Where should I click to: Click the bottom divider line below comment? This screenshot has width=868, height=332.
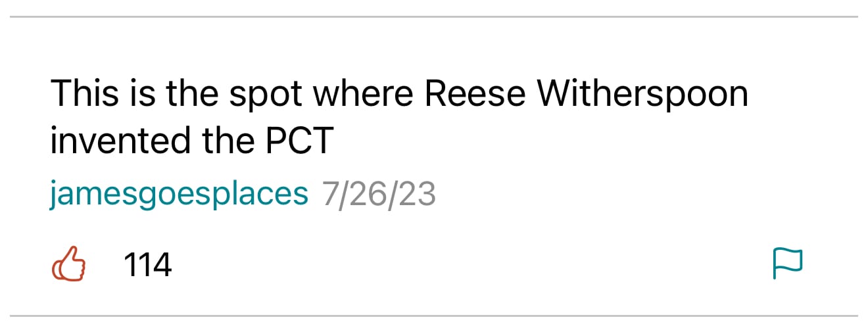tap(434, 316)
